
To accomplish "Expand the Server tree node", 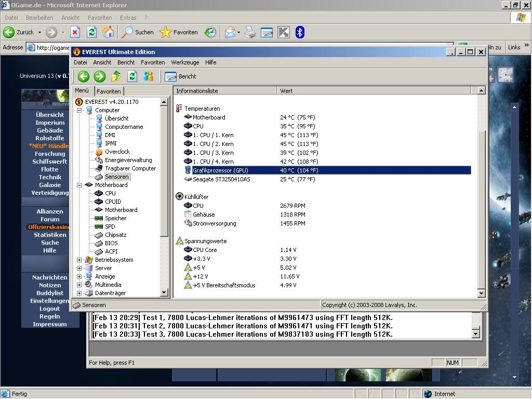I will point(79,269).
